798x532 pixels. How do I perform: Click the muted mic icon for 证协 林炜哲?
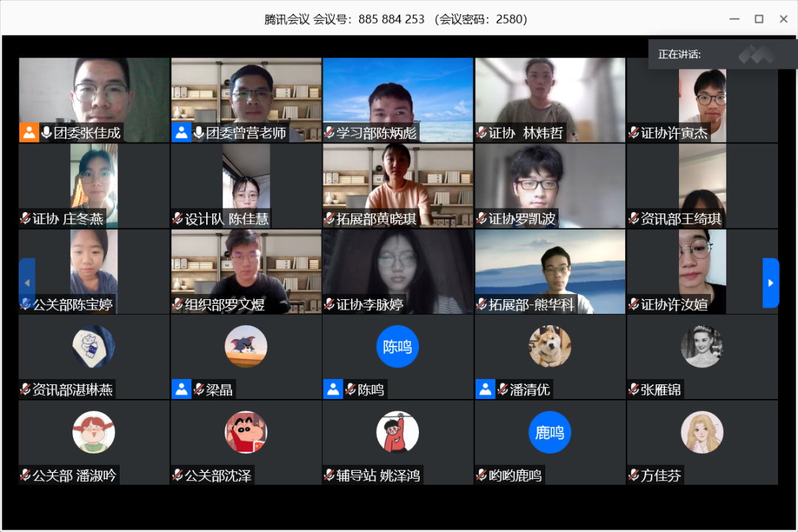[481, 133]
